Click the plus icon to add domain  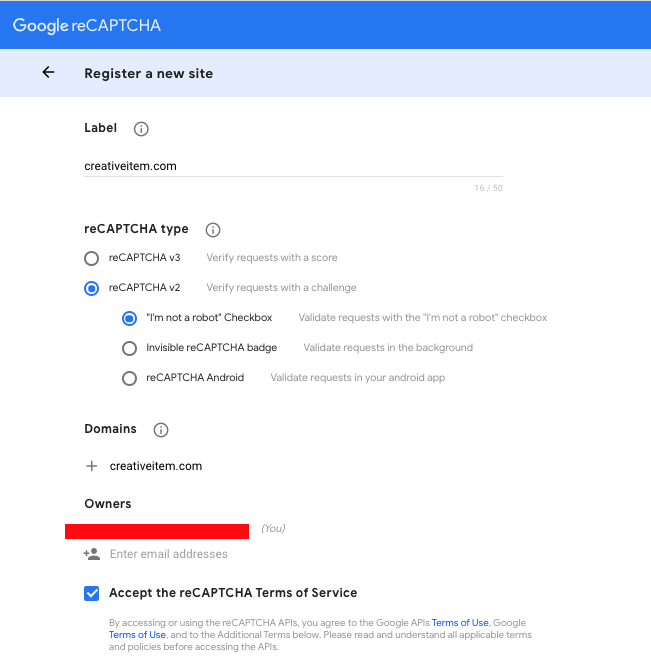point(92,466)
